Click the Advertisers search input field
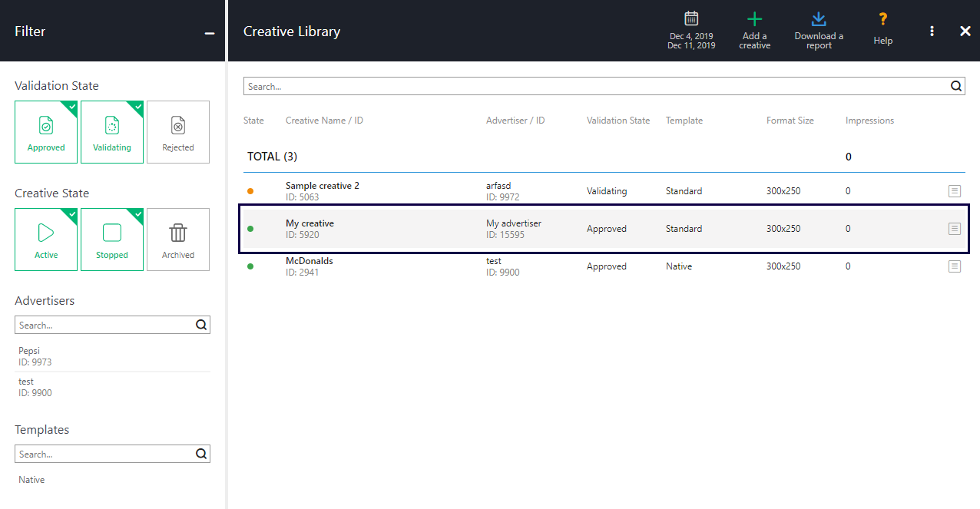 pos(104,326)
